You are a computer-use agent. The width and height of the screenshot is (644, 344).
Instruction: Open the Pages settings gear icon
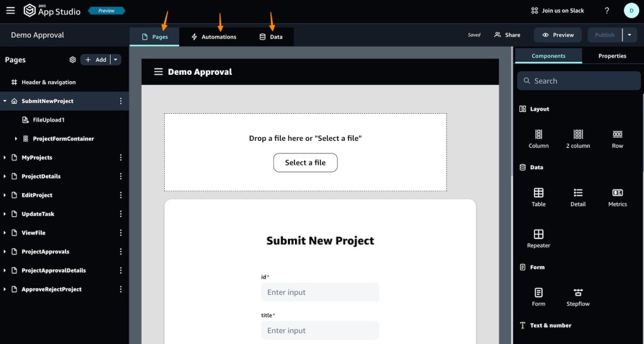[x=72, y=60]
